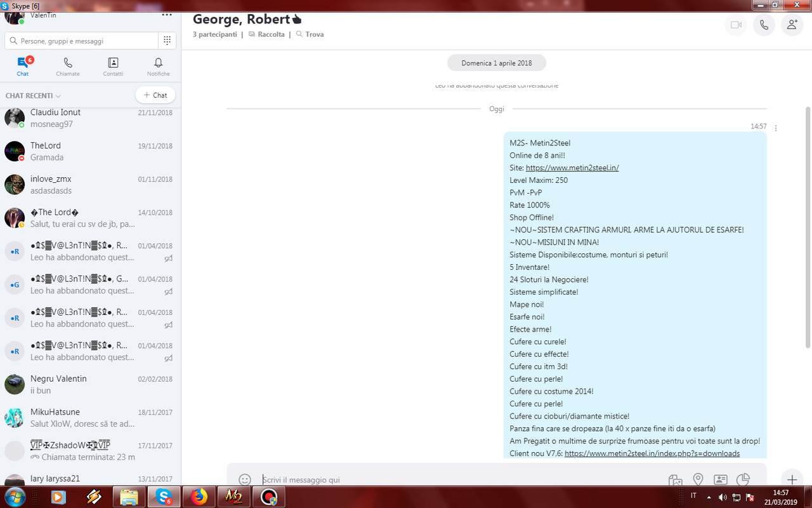Viewport: 812px width, 508px height.
Task: Create a poll from the message bar
Action: [x=743, y=479]
